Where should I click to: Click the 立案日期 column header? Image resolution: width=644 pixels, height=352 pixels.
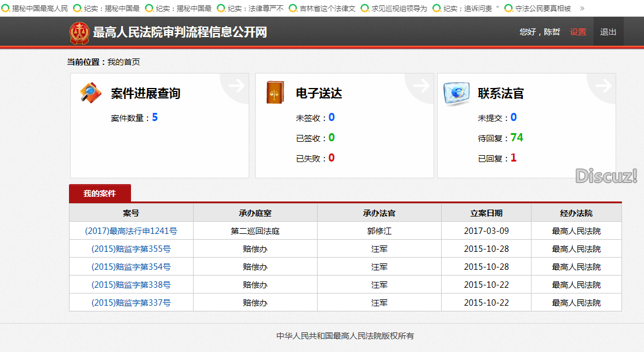(486, 213)
